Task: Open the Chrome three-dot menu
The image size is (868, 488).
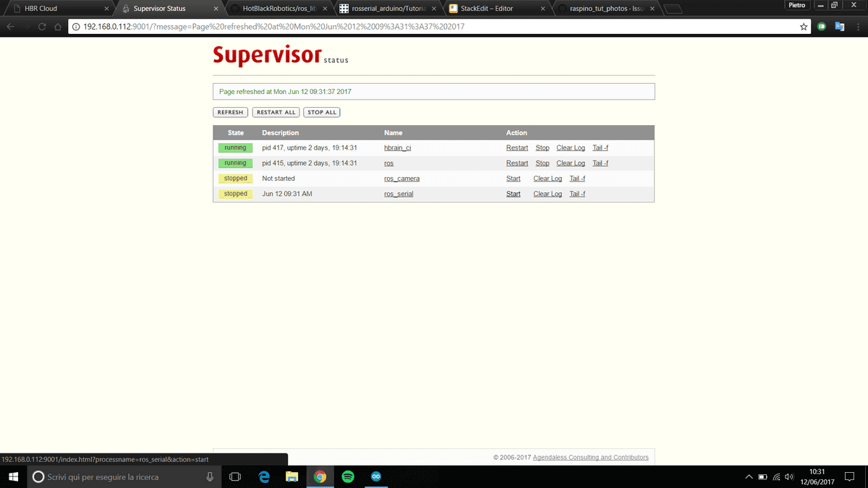Action: (859, 26)
